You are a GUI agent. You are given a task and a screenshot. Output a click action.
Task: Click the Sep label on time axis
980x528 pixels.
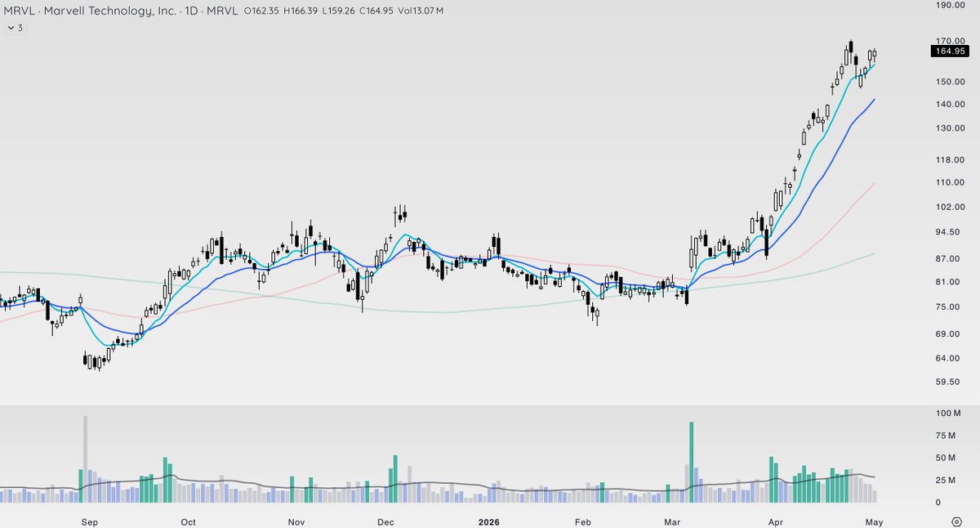[x=89, y=521]
